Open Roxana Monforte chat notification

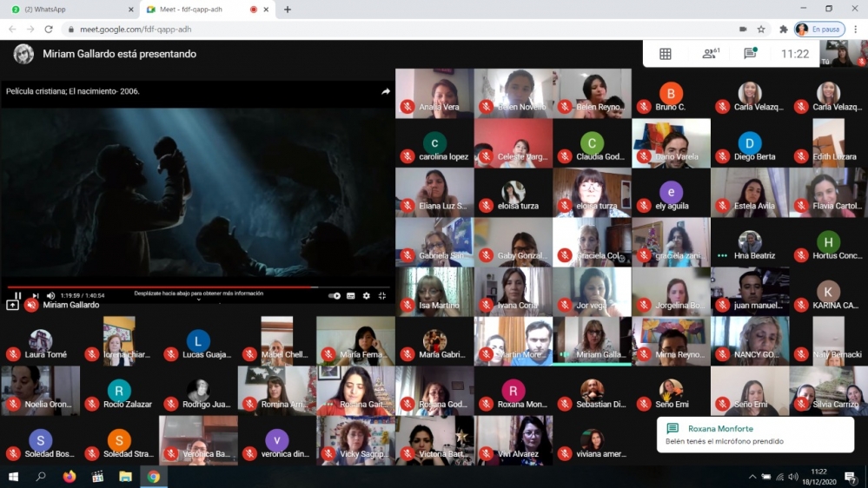point(755,434)
